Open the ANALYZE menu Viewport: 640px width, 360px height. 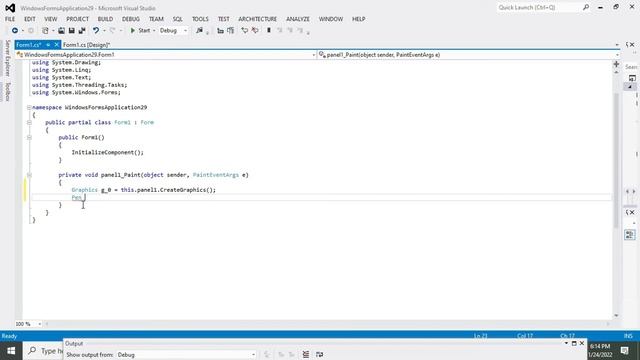(298, 19)
